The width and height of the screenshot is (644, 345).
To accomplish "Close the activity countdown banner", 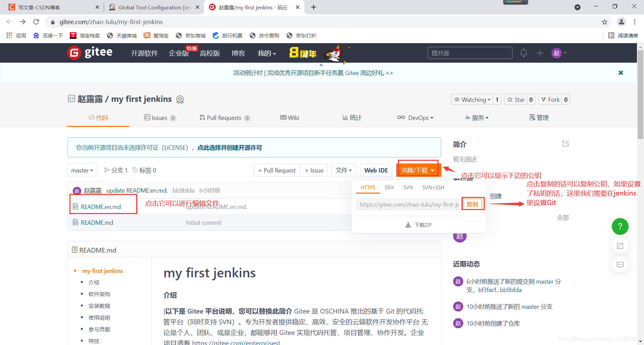I will tap(621, 73).
